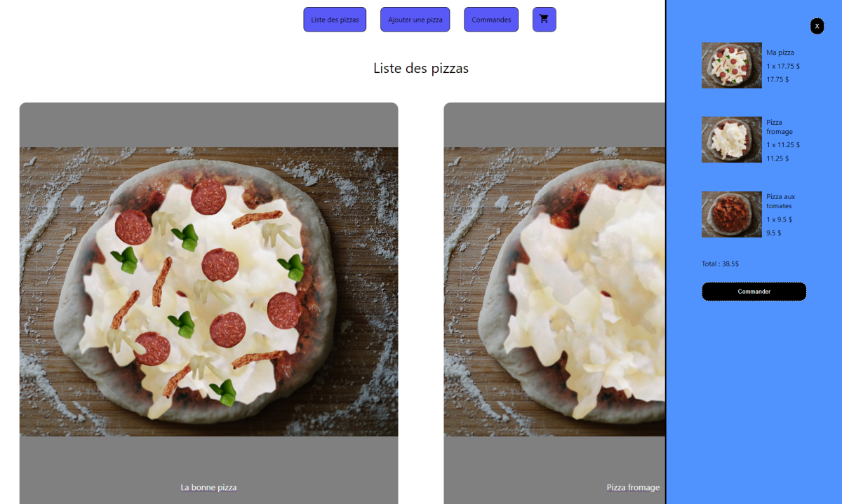
Task: Click the 1 x 11.25 $ quantity line
Action: click(x=783, y=145)
